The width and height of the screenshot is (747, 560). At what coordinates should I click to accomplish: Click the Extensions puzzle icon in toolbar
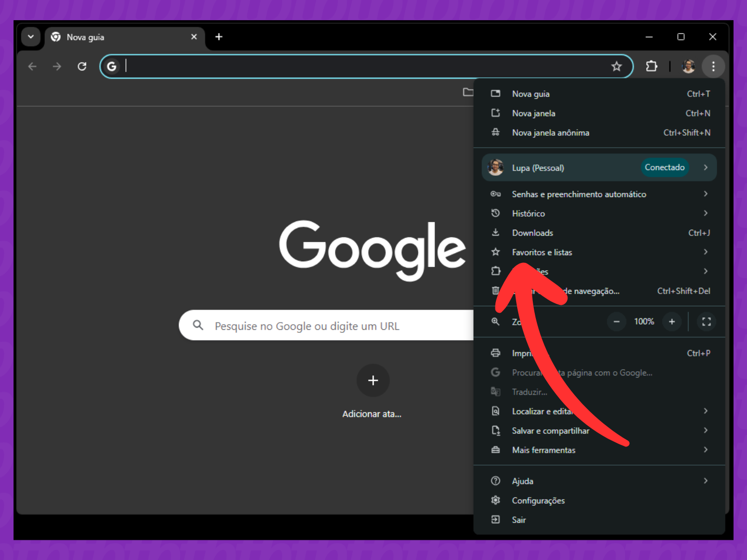coord(652,66)
